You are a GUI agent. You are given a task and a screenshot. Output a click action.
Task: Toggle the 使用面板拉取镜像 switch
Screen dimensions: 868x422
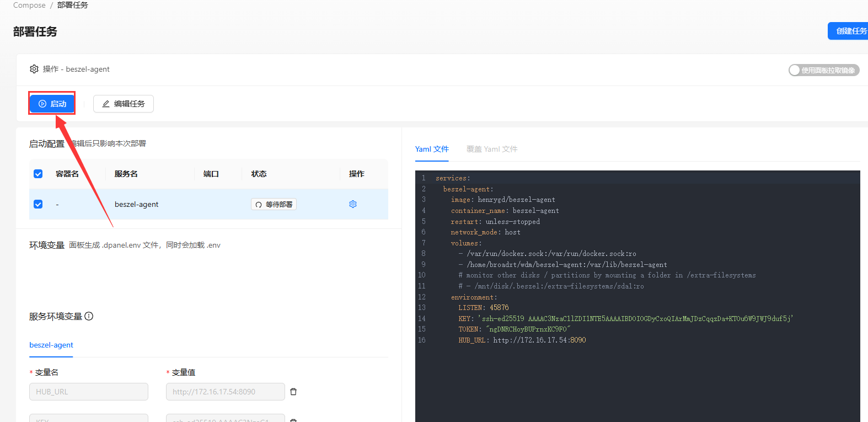(x=824, y=70)
